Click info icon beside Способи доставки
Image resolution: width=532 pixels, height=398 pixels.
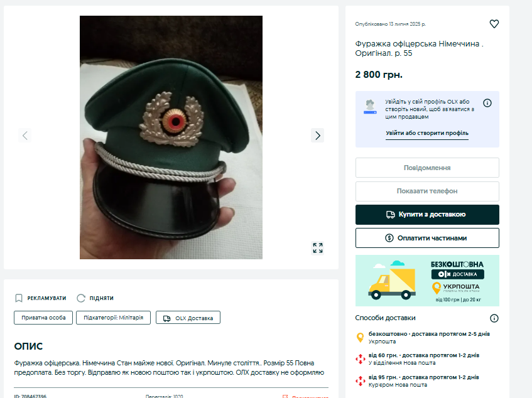coord(494,318)
